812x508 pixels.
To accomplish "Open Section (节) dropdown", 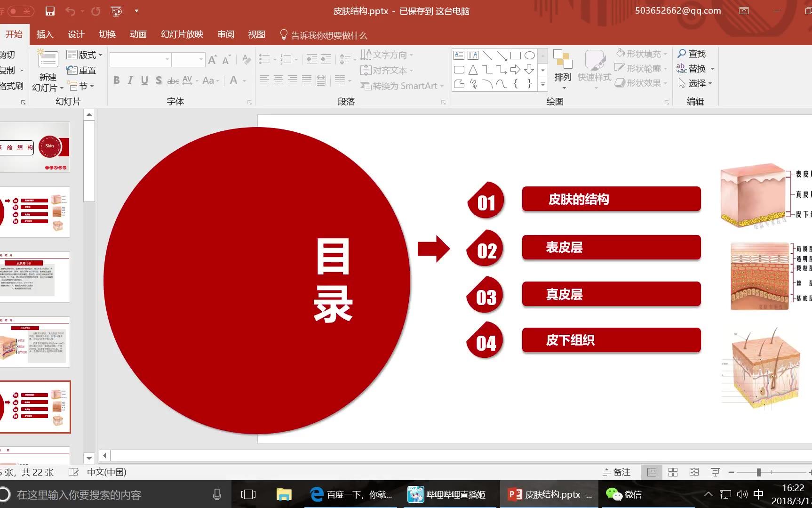I will 82,86.
